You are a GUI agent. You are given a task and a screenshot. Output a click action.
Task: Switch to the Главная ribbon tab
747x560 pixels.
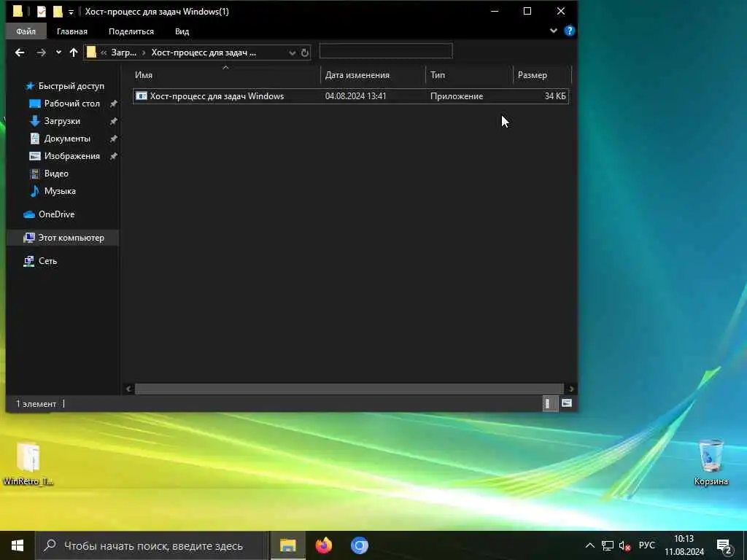(72, 31)
